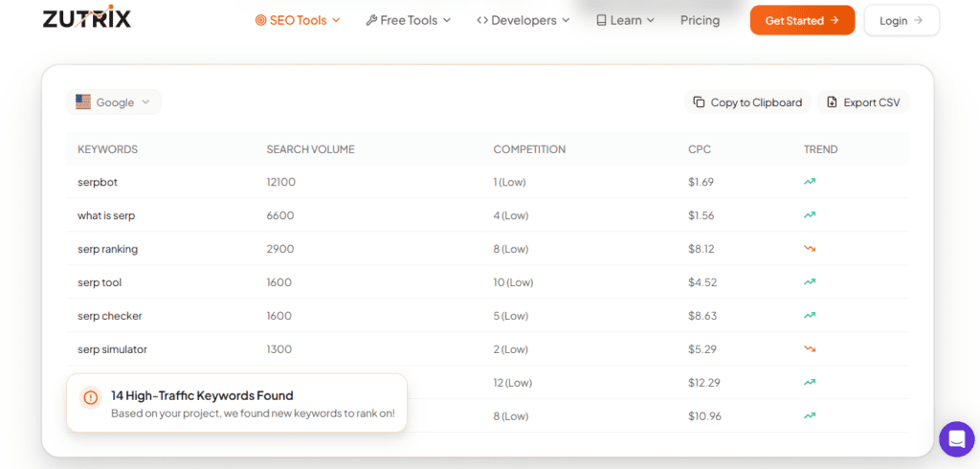Export the keyword list as CSV
The height and width of the screenshot is (469, 980).
coord(863,102)
